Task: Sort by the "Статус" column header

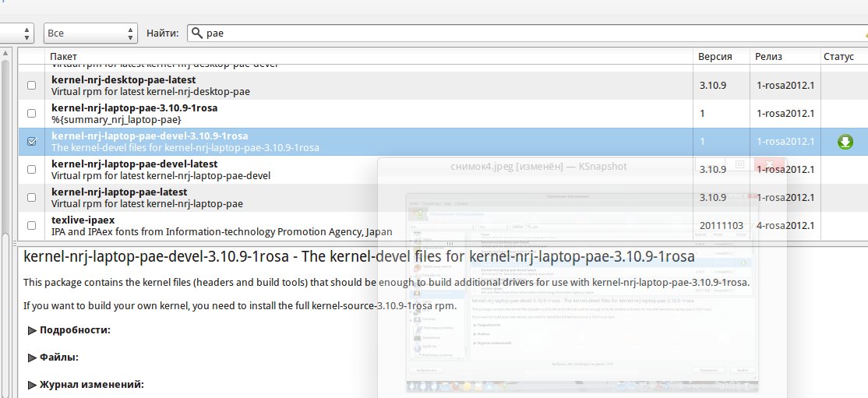Action: [x=844, y=56]
